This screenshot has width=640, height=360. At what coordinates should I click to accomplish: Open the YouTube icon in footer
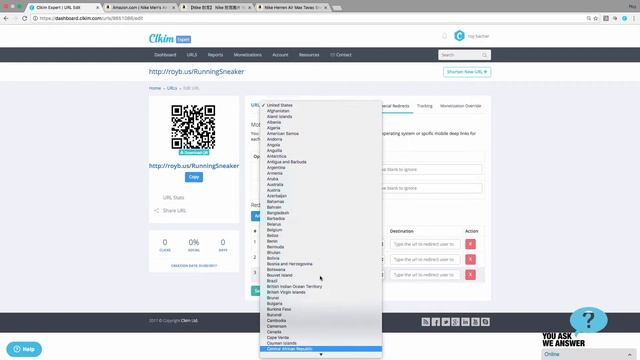point(475,322)
